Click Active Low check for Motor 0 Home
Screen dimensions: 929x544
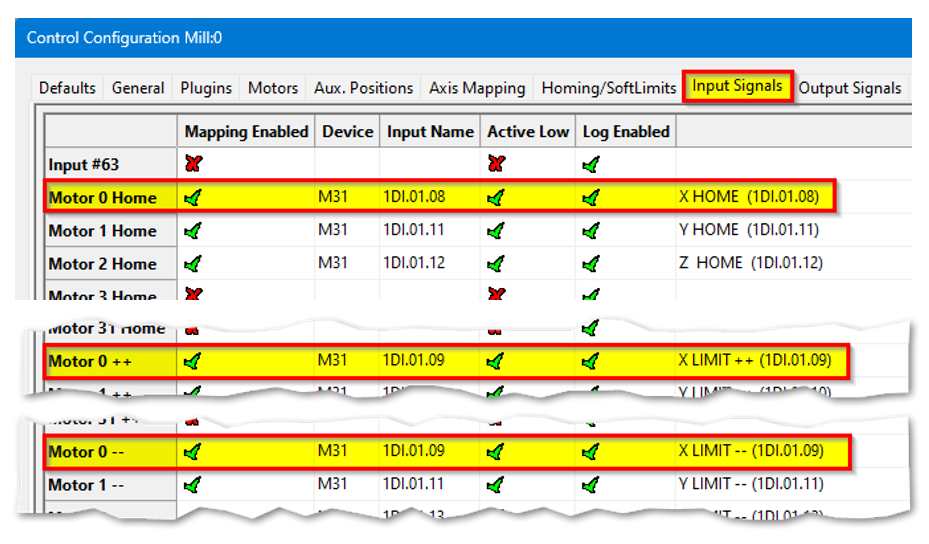(495, 198)
